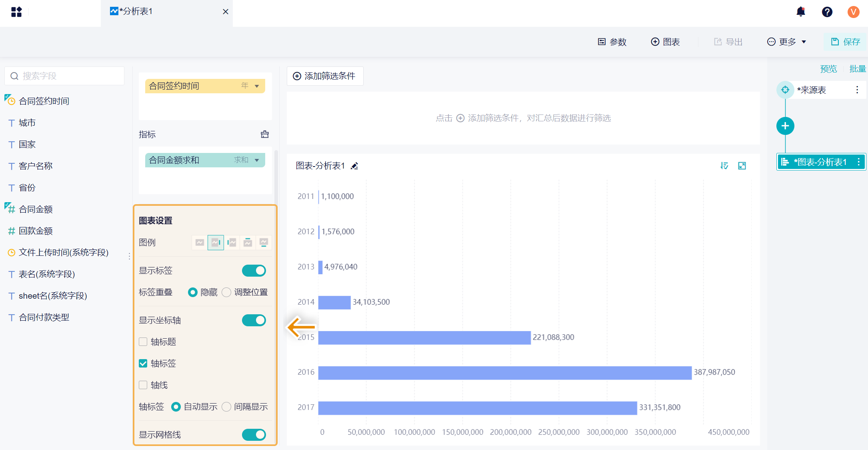The width and height of the screenshot is (868, 450).
Task: Expand the chart to fullscreen view
Action: pyautogui.click(x=742, y=166)
